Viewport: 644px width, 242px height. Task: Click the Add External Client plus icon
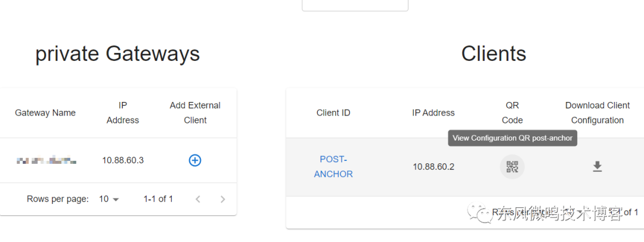tap(194, 160)
